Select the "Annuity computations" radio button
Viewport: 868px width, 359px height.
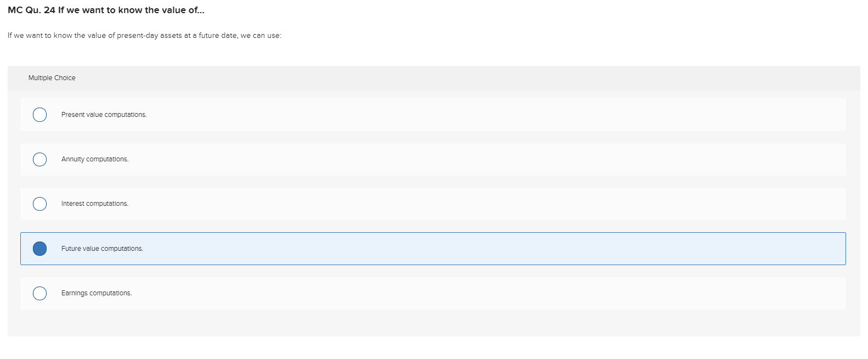pyautogui.click(x=39, y=159)
